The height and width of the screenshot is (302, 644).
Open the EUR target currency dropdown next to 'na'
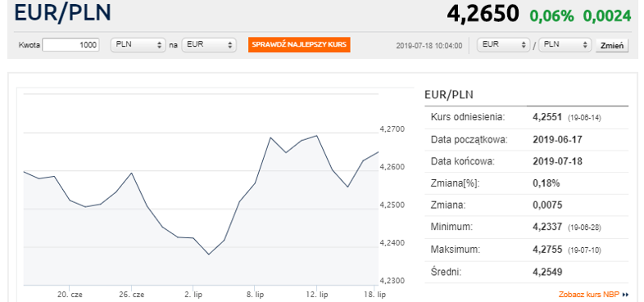point(209,45)
